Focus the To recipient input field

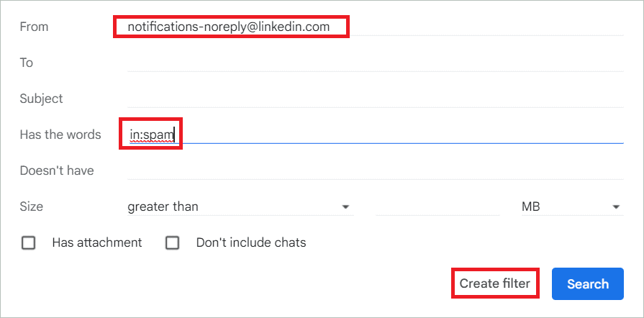[x=375, y=63]
